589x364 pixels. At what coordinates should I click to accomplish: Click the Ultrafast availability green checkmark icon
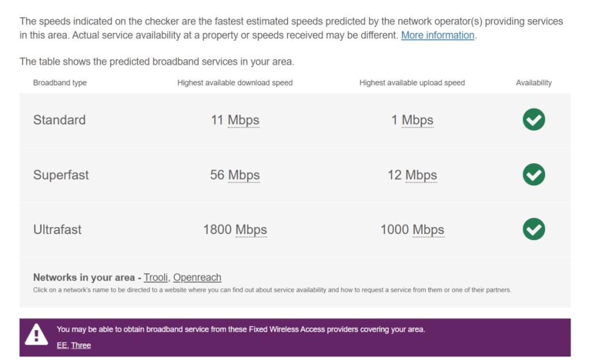(534, 229)
